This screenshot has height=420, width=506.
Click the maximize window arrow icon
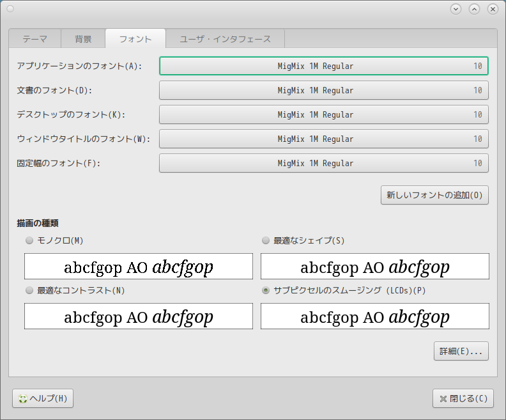click(x=474, y=9)
